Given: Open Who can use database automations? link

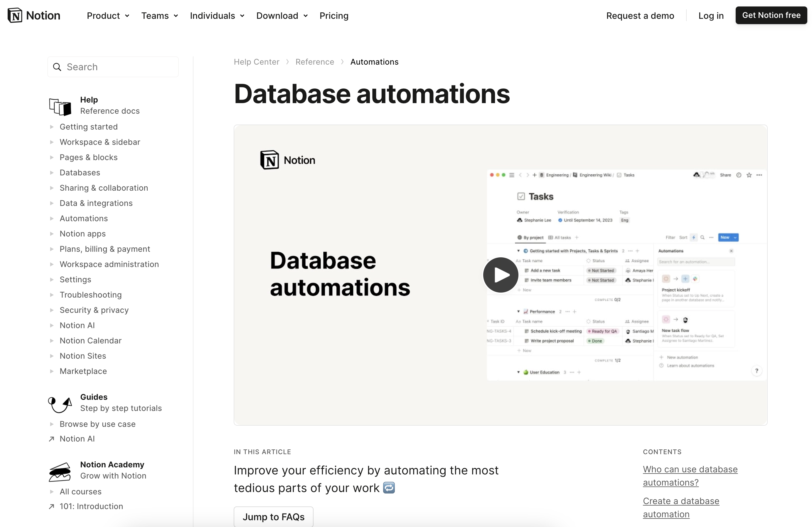Looking at the screenshot, I should click(x=690, y=476).
